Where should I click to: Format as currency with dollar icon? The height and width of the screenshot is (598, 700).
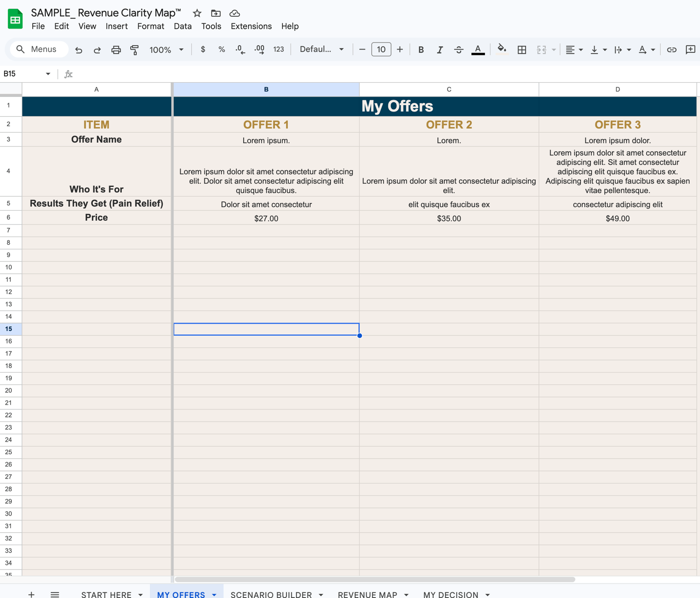(x=203, y=49)
